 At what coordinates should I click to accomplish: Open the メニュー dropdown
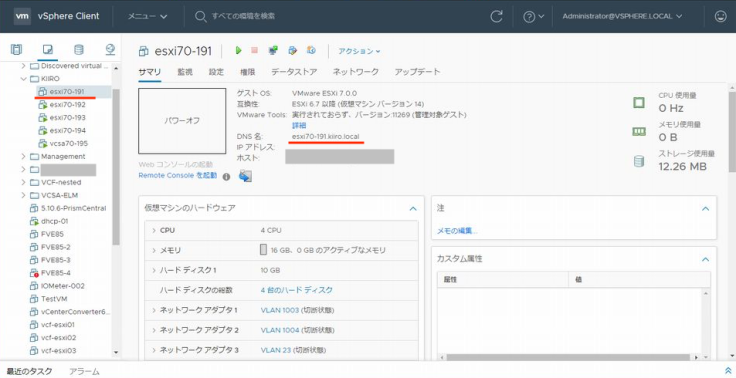(147, 16)
